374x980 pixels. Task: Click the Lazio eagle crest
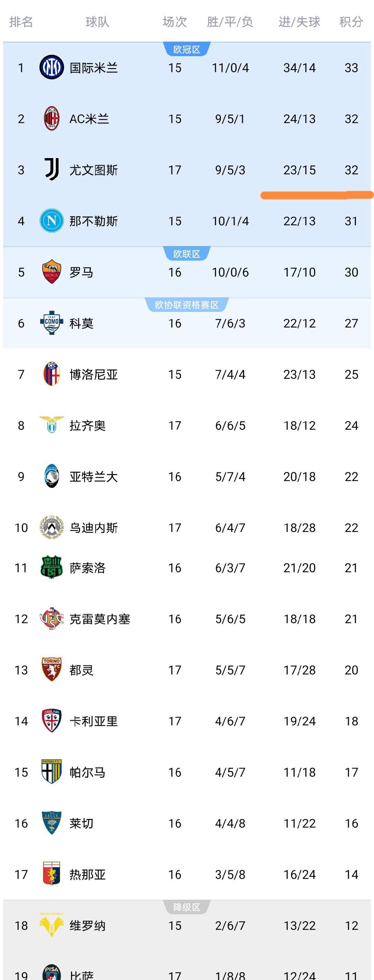[x=51, y=426]
